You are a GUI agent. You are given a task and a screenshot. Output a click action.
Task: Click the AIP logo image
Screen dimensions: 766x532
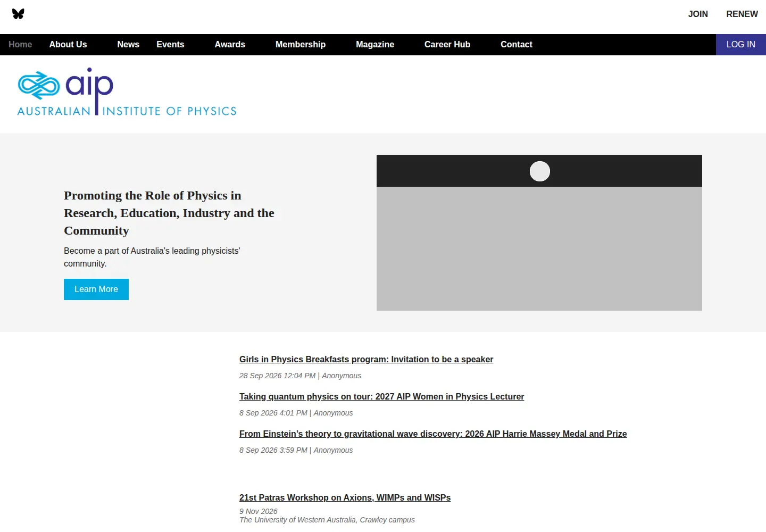[127, 92]
